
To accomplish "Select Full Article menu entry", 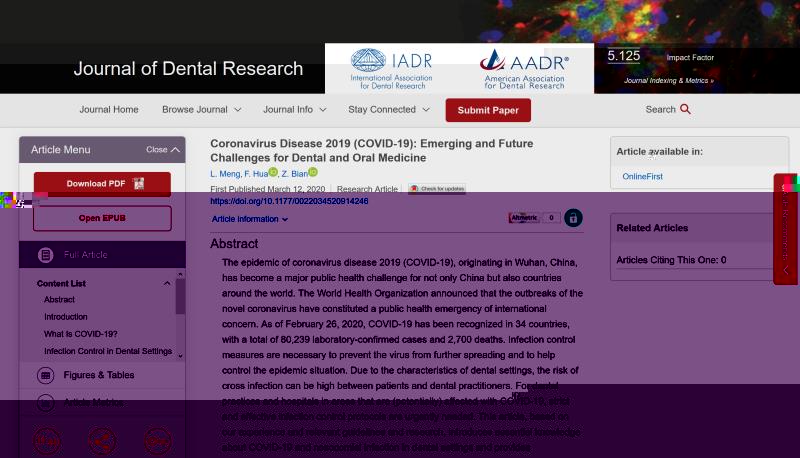I will coord(102,255).
